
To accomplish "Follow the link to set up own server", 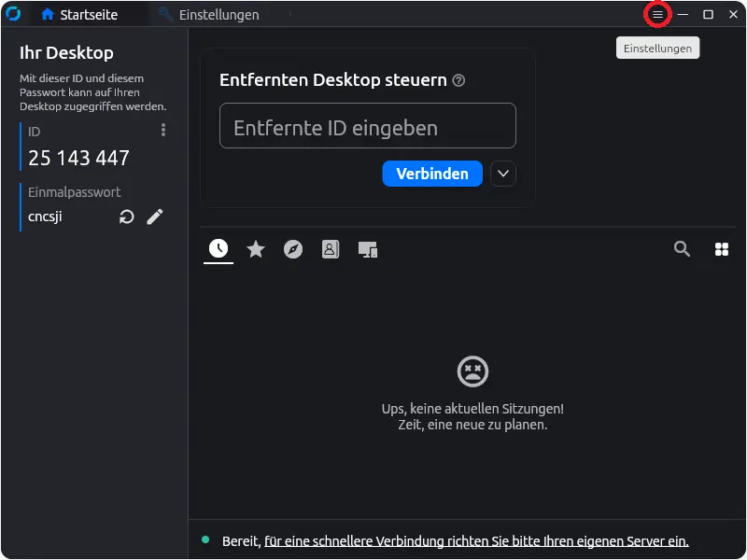I will click(476, 541).
